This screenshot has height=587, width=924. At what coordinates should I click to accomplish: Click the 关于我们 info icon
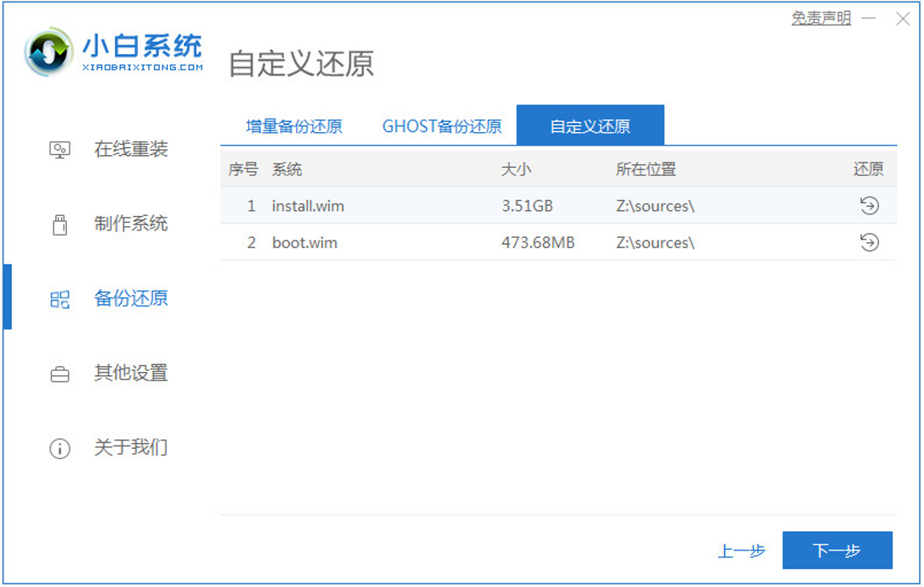click(59, 449)
